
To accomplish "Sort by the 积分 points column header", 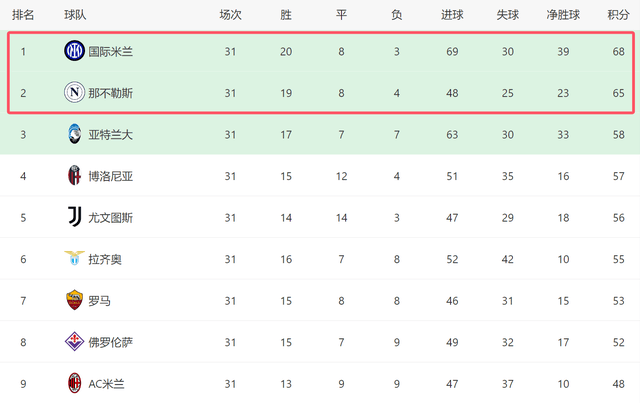I will tap(618, 15).
